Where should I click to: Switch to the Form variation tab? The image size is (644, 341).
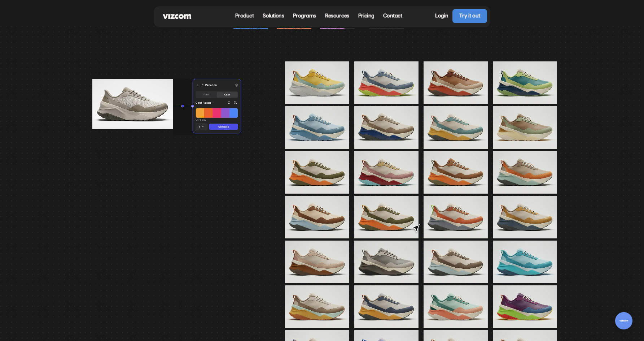pos(206,95)
